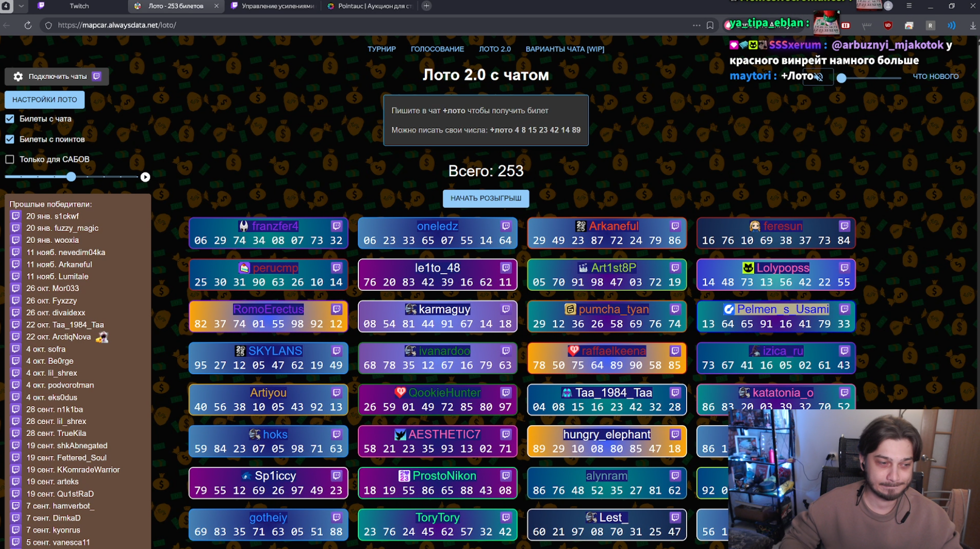Screen dimensions: 980x549
Task: Enable Только для САБОВ checkbox
Action: point(10,159)
